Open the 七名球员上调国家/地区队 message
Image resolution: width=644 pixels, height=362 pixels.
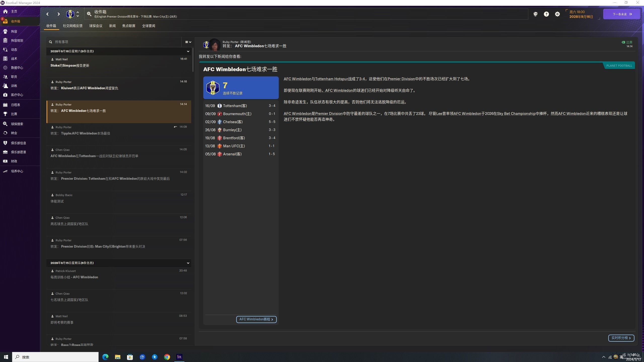[119, 301]
